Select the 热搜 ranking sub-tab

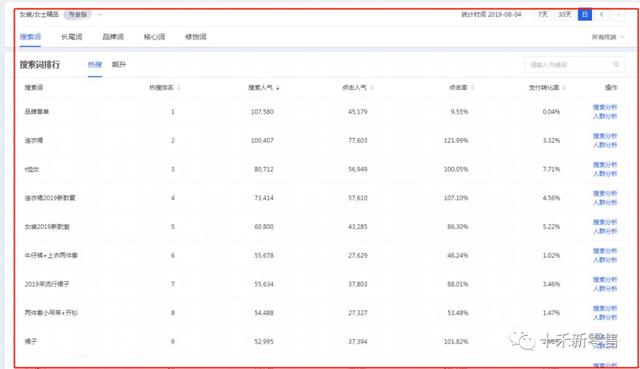click(x=95, y=64)
